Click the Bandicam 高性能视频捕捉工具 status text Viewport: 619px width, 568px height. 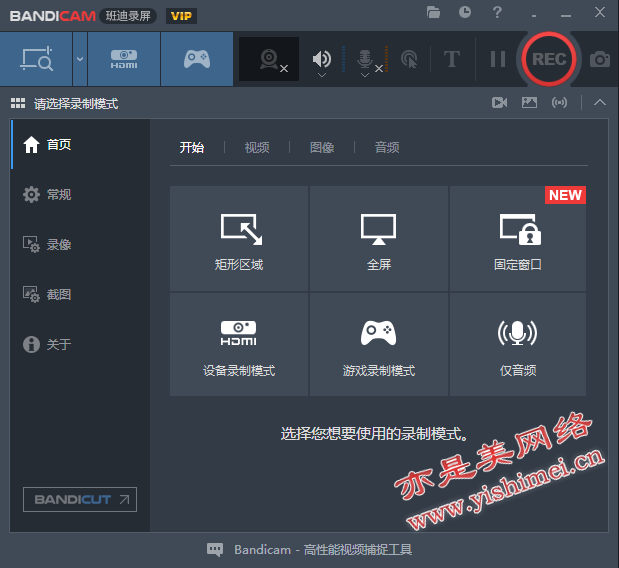point(323,549)
